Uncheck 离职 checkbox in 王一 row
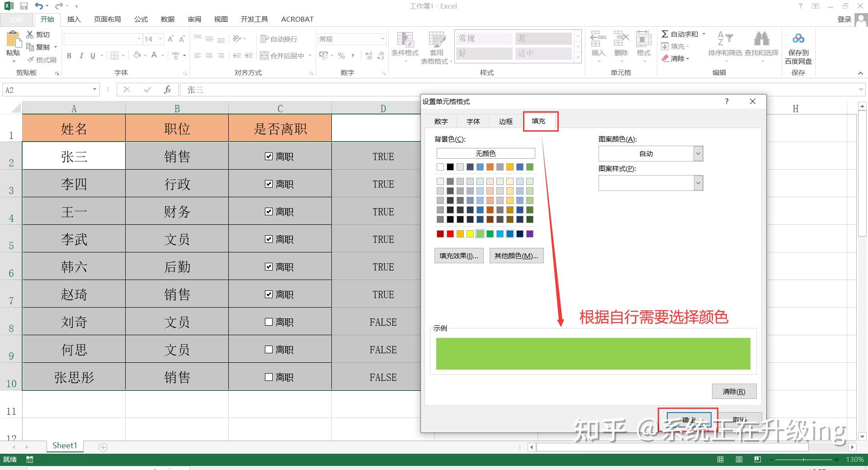The width and height of the screenshot is (868, 470). 269,212
